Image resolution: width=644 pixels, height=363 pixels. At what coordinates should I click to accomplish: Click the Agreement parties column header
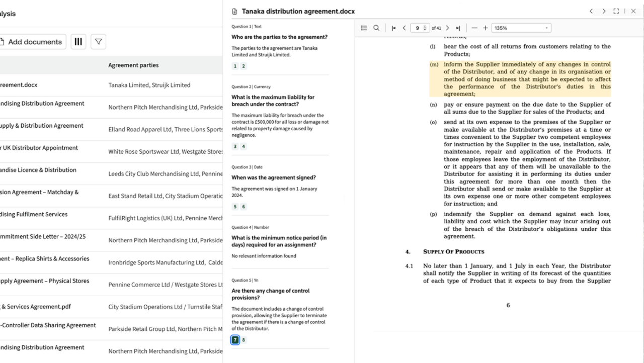pyautogui.click(x=133, y=65)
